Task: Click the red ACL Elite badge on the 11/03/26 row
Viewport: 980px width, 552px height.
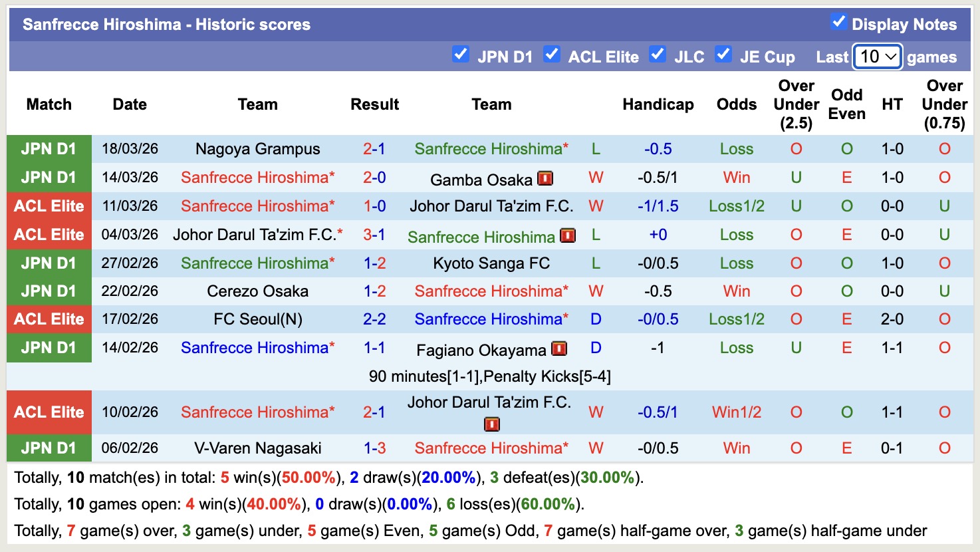Action: 49,206
